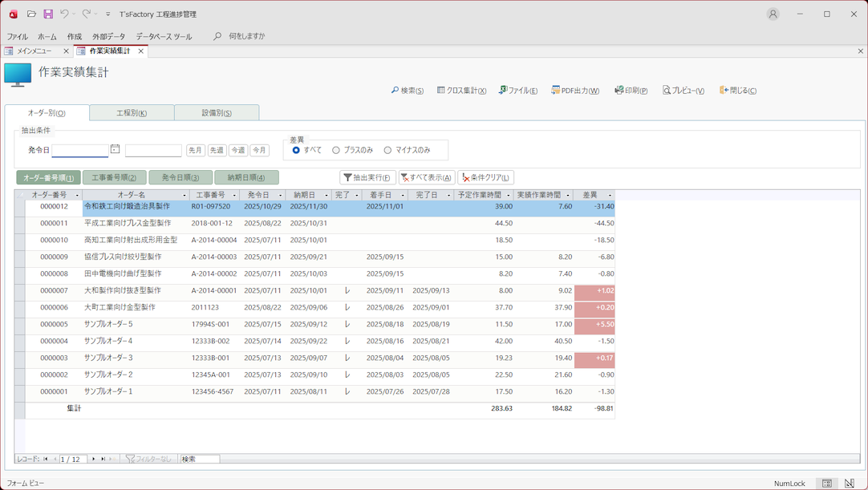Open calendar picker beside 発令日 field
Screen dimensions: 868x490
(x=116, y=149)
